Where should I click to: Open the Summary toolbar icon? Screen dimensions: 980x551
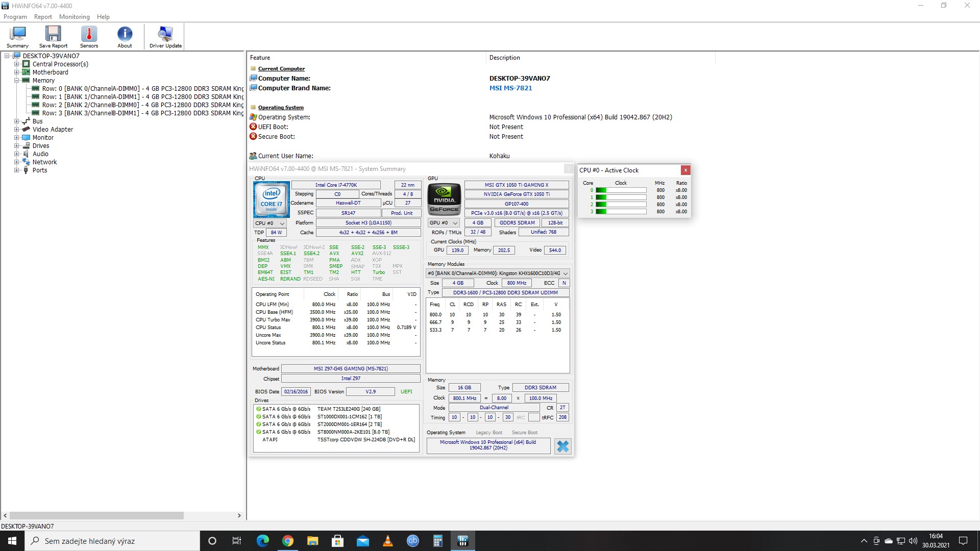17,36
